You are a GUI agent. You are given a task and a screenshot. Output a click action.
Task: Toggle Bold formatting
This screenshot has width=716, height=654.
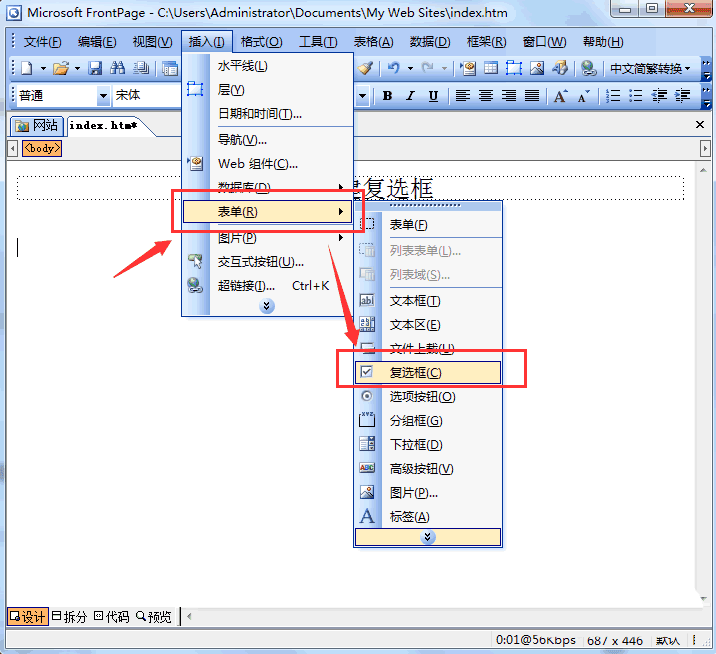[x=387, y=96]
